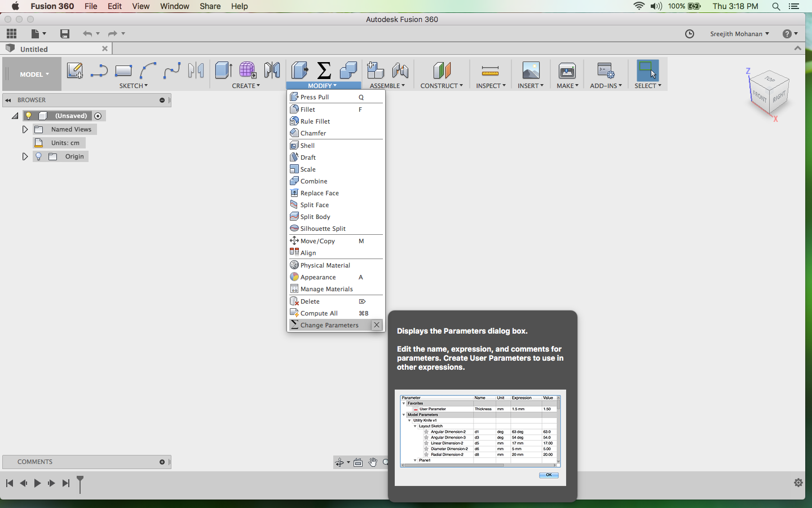Image resolution: width=812 pixels, height=508 pixels.
Task: Select the Measure ruler icon
Action: pos(490,71)
